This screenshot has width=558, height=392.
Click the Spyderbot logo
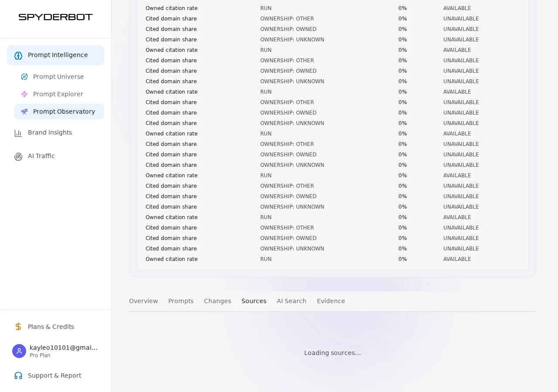(55, 17)
